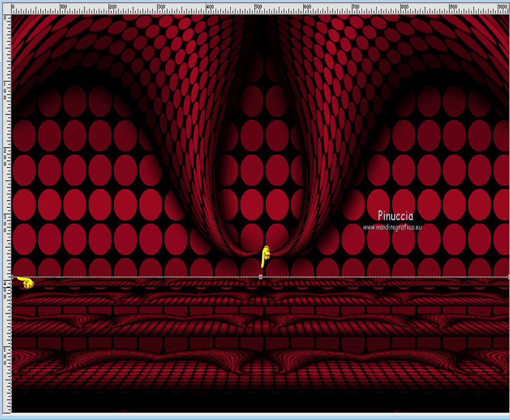
Task: Click the 400 mark on horizontal ruler
Action: 209,8
